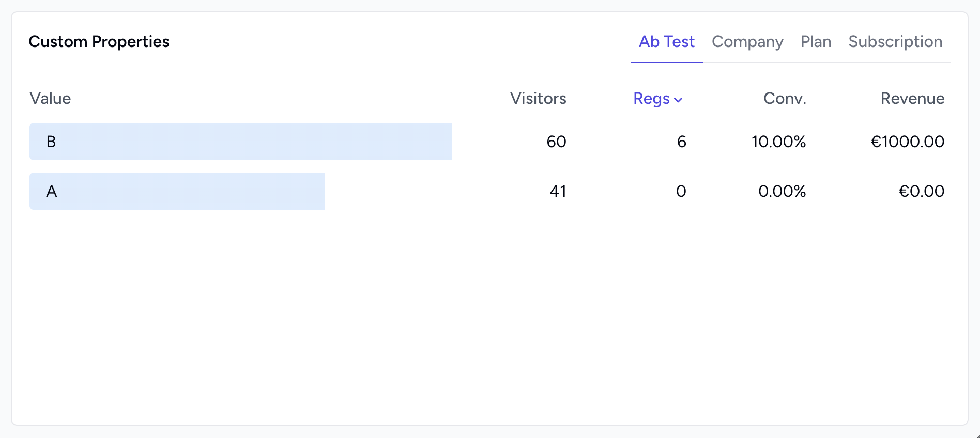This screenshot has height=438, width=980.
Task: Select the B value row bar
Action: pyautogui.click(x=240, y=142)
